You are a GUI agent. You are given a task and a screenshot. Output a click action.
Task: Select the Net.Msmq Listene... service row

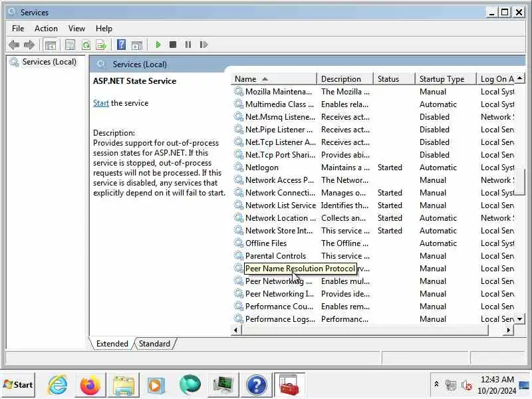pyautogui.click(x=374, y=117)
